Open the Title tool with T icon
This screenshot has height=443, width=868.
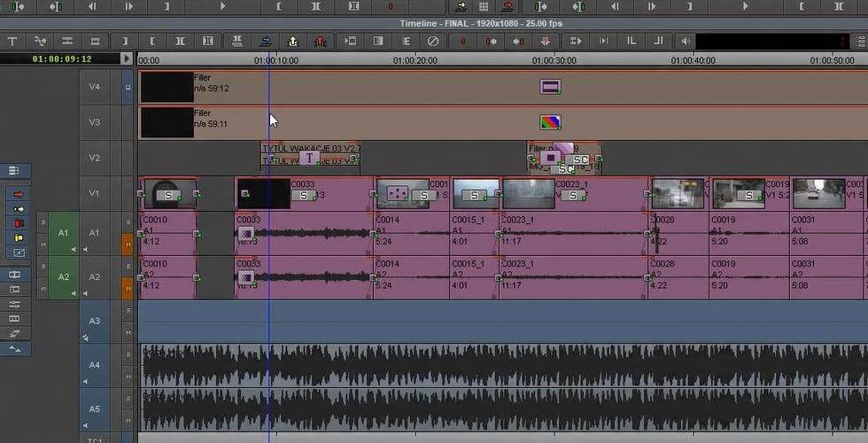pos(12,41)
